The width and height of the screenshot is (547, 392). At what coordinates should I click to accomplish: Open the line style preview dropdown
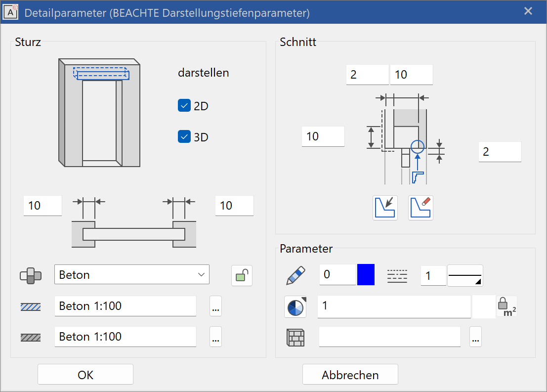[x=465, y=276]
